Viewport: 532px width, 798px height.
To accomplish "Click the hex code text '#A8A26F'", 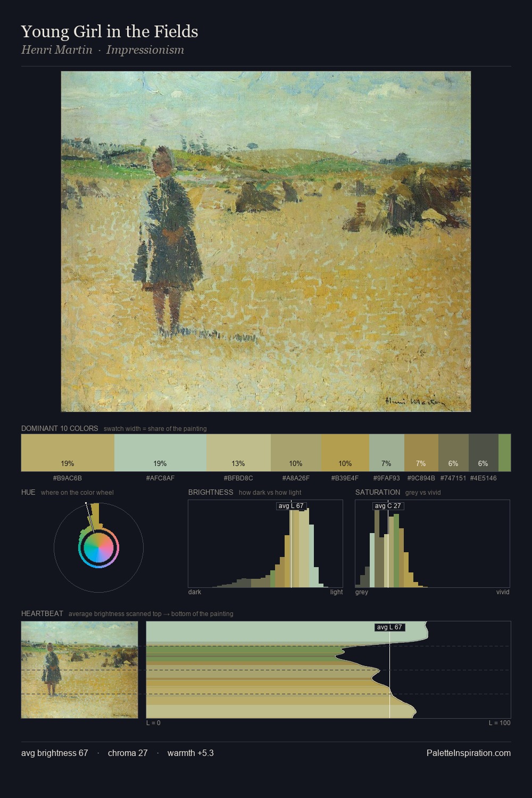I will [296, 478].
